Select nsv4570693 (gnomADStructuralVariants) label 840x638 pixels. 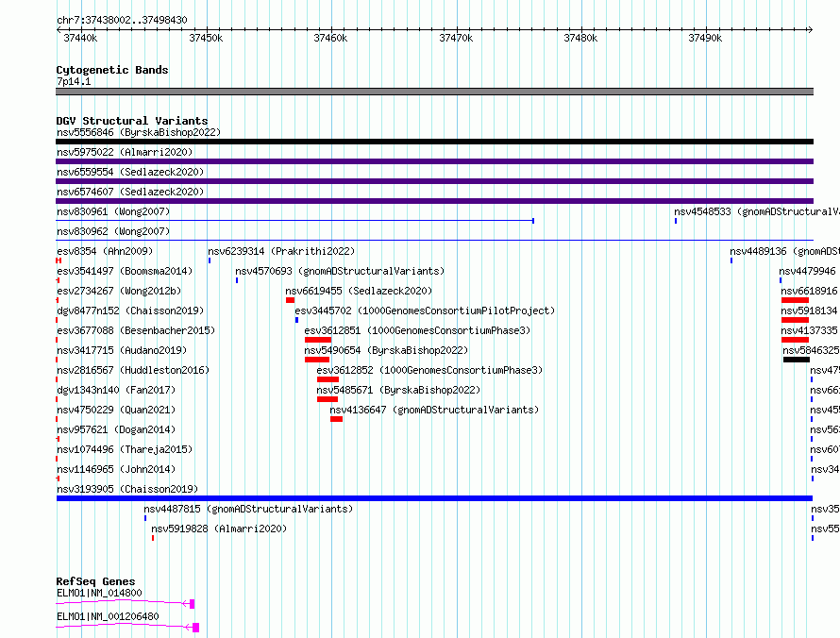pyautogui.click(x=340, y=271)
